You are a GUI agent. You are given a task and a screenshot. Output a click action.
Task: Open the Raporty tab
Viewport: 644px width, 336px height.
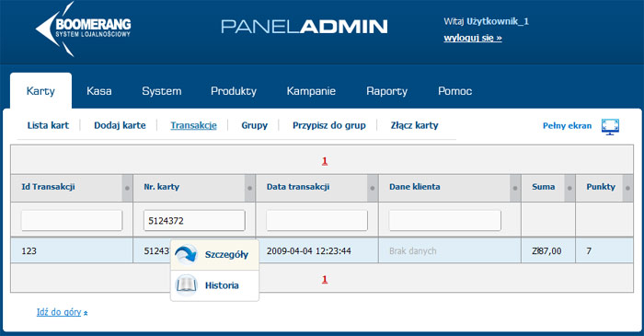click(387, 91)
